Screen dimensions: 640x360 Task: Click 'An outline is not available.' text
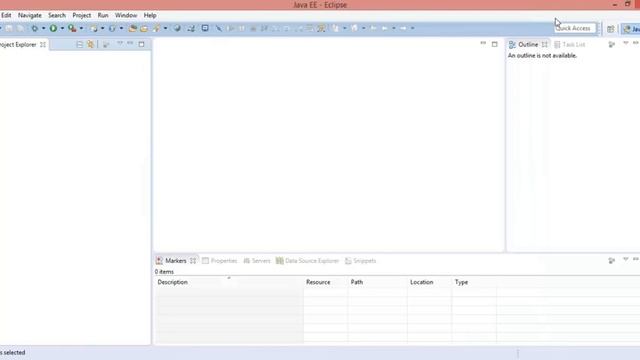click(x=542, y=56)
